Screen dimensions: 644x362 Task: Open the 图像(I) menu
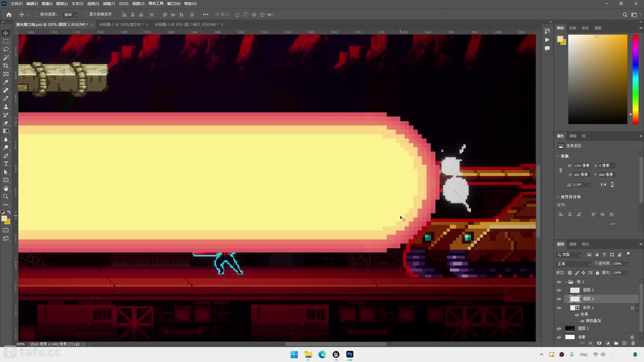click(x=47, y=4)
